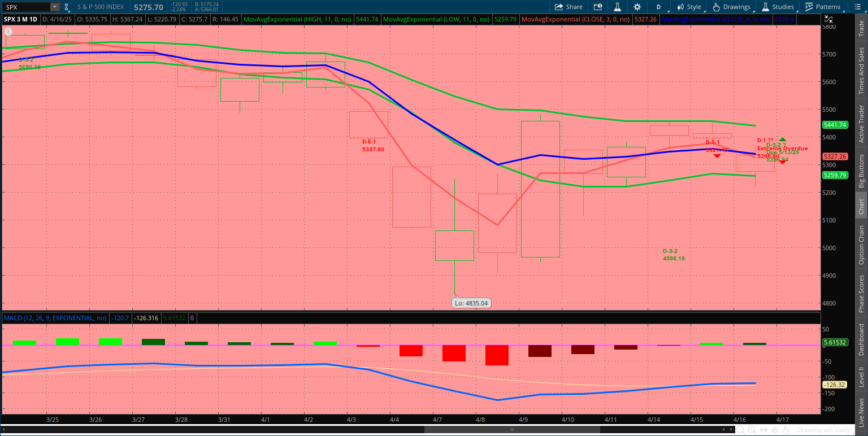Click the Lo: 4835.04 price bubble
The width and height of the screenshot is (868, 436).
click(x=471, y=303)
